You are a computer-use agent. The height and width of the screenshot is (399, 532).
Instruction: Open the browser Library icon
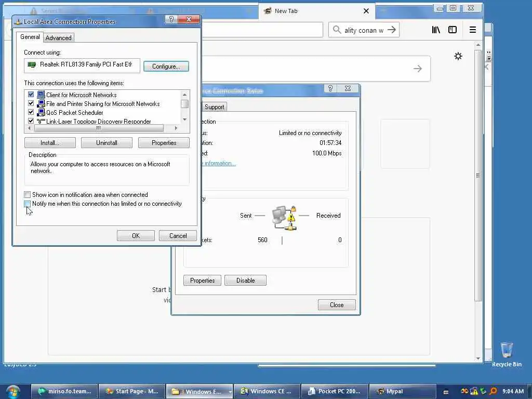pos(436,30)
